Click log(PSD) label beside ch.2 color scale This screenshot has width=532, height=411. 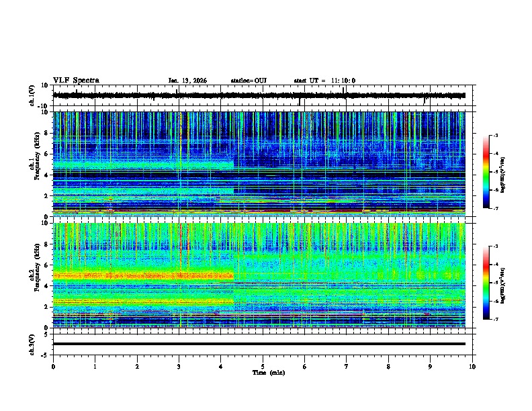pyautogui.click(x=503, y=285)
